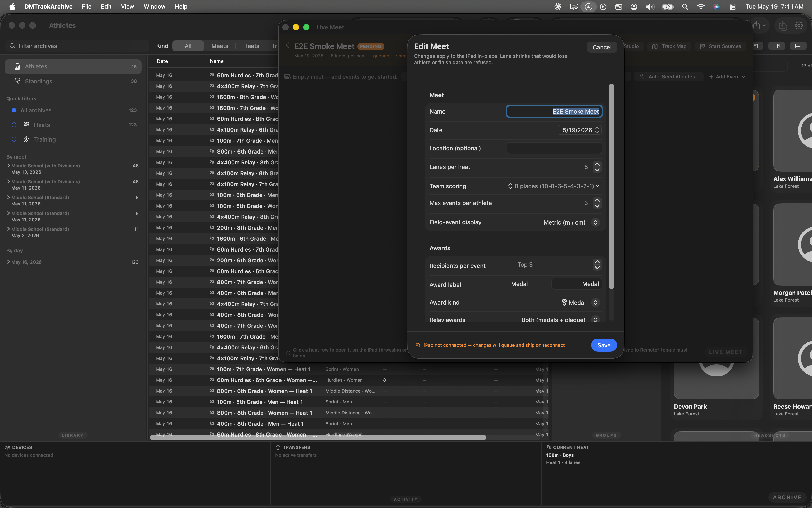Click the Current Heat flag icon
Screen dimensions: 812x508
(x=549, y=447)
